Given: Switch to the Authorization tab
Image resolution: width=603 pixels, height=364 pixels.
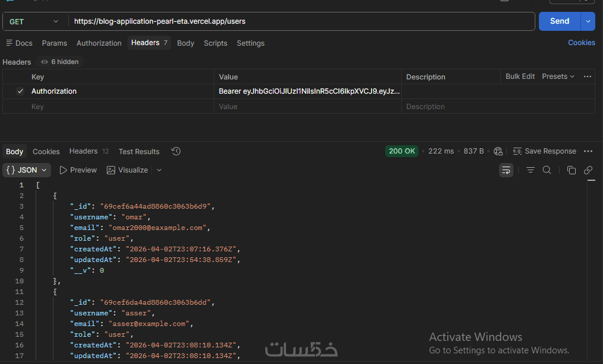Looking at the screenshot, I should (x=99, y=43).
